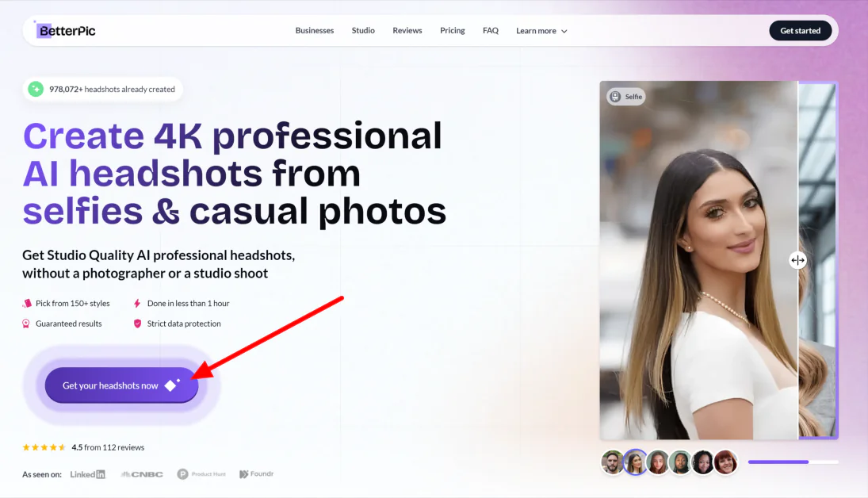Click '978,072+ headshots already created' text
Image resolution: width=868 pixels, height=498 pixels.
coord(112,89)
